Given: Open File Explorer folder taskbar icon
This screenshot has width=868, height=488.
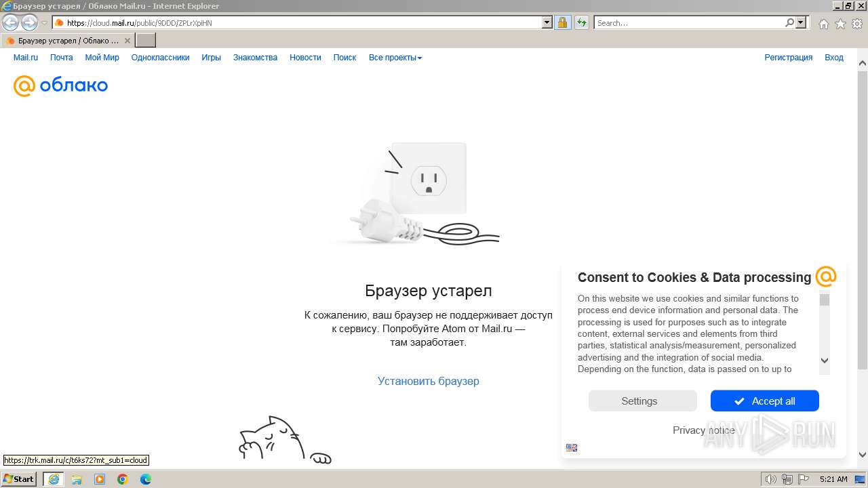Looking at the screenshot, I should tap(77, 479).
